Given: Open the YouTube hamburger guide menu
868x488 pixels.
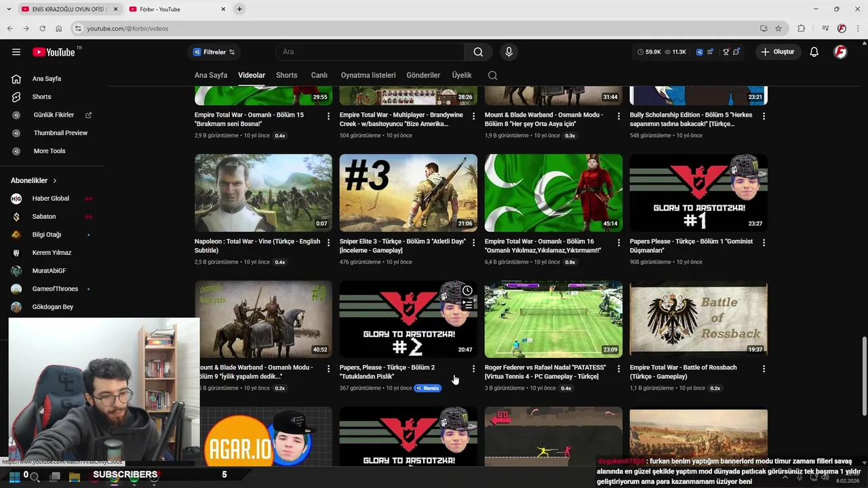Looking at the screenshot, I should coord(16,52).
